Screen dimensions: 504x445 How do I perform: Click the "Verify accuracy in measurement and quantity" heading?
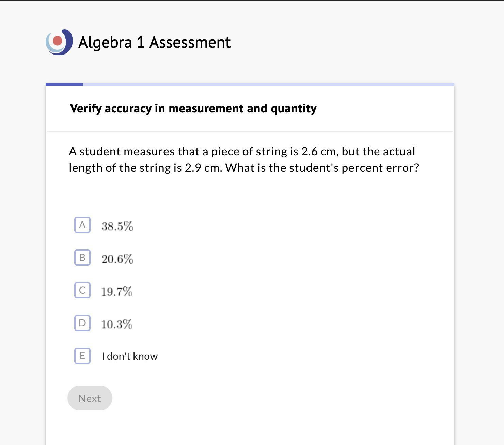click(x=193, y=108)
